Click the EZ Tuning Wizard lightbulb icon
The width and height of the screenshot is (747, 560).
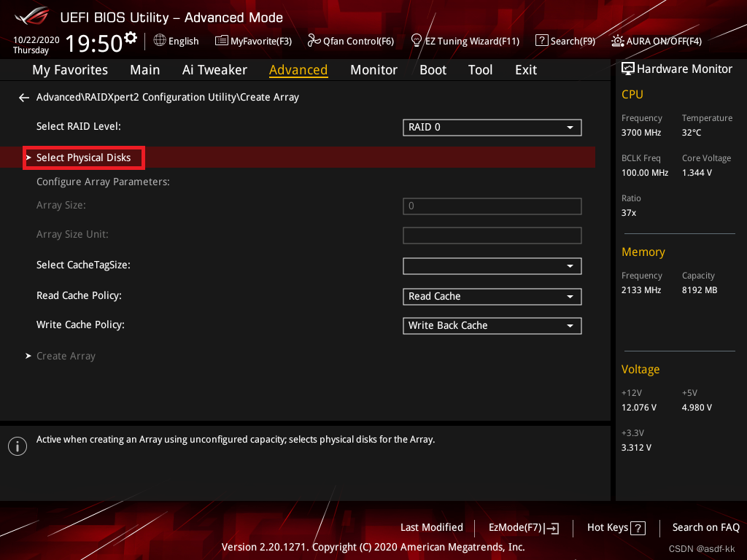point(417,41)
